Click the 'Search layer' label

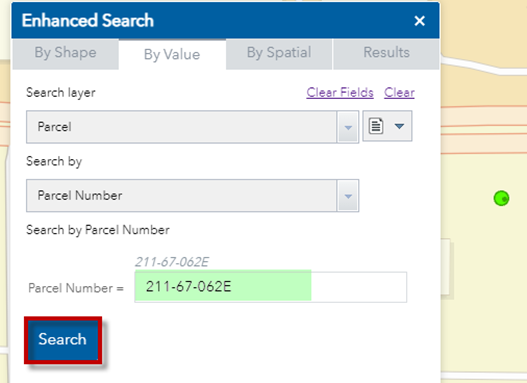pyautogui.click(x=61, y=93)
